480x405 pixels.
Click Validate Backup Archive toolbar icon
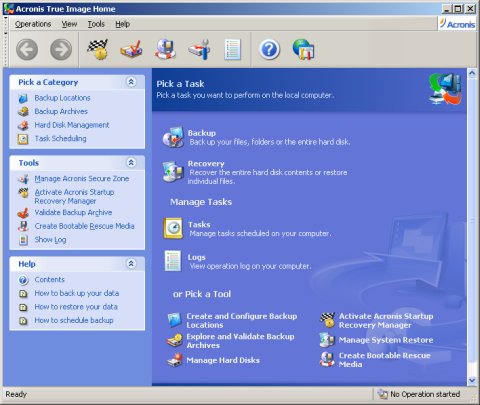[131, 49]
